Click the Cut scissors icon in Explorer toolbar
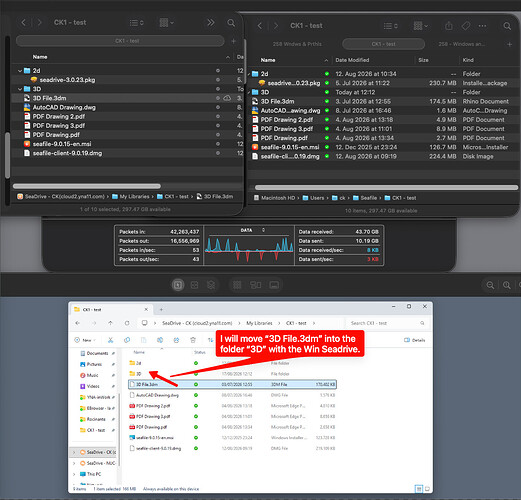Image resolution: width=521 pixels, height=500 pixels. (110, 340)
